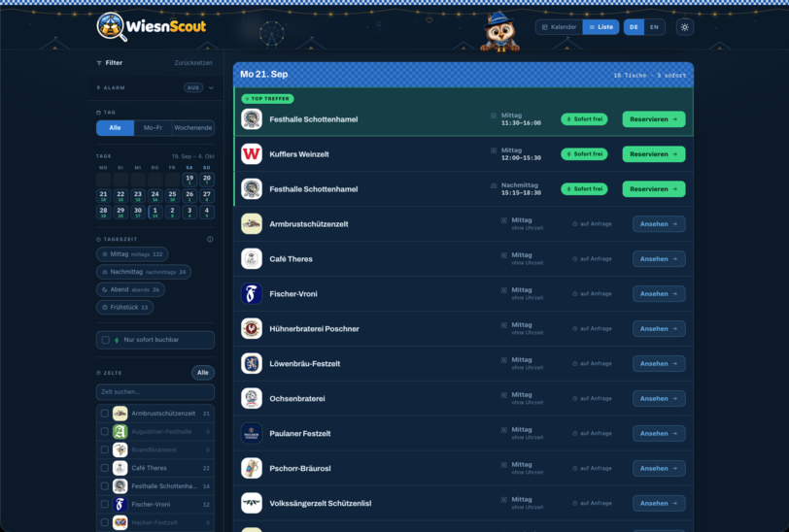
Task: Select the Alle day filter tab
Action: (x=116, y=128)
